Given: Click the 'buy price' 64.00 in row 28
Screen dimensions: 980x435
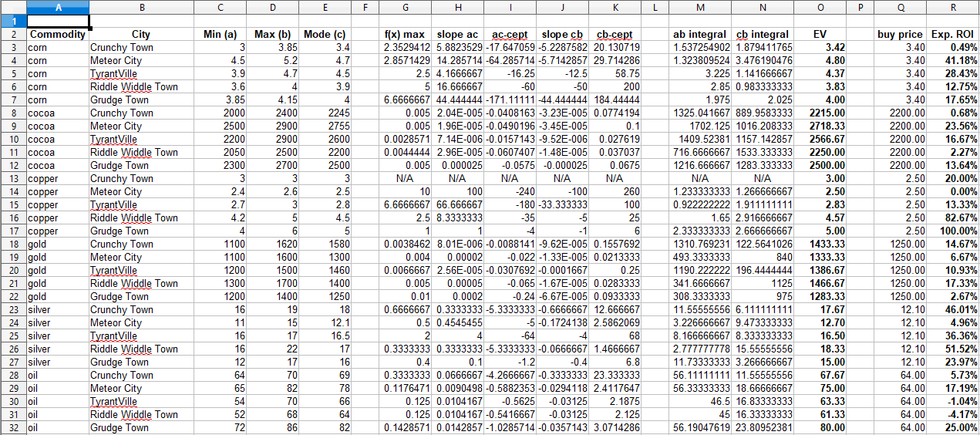Looking at the screenshot, I should click(x=900, y=375).
